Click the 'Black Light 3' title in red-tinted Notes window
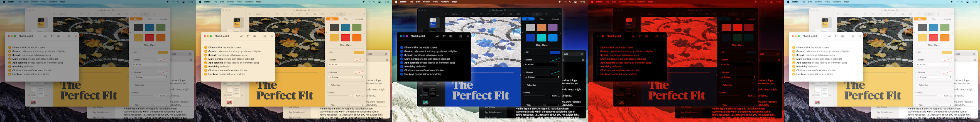This screenshot has height=122, width=980. click(x=613, y=36)
